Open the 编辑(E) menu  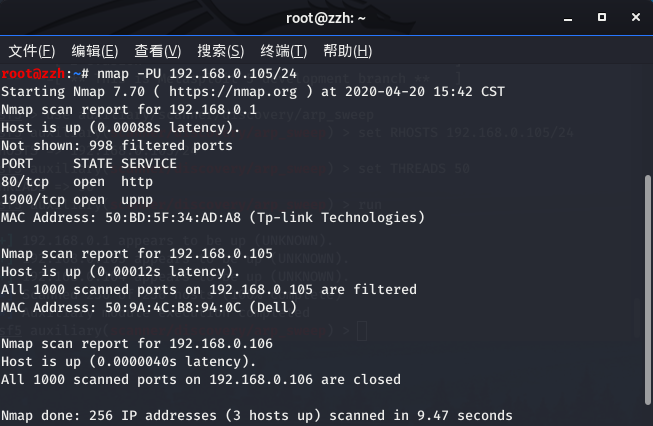tap(94, 51)
